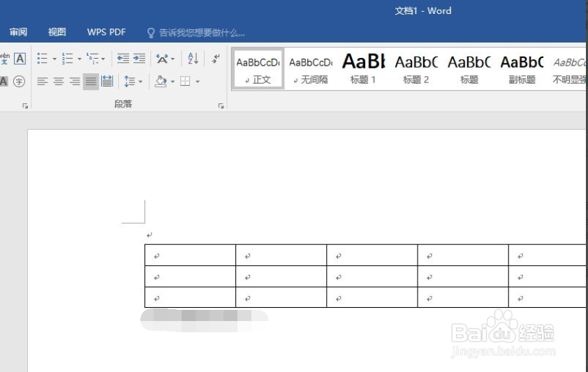Open the 视图 ribbon tab
The width and height of the screenshot is (588, 372).
point(57,32)
